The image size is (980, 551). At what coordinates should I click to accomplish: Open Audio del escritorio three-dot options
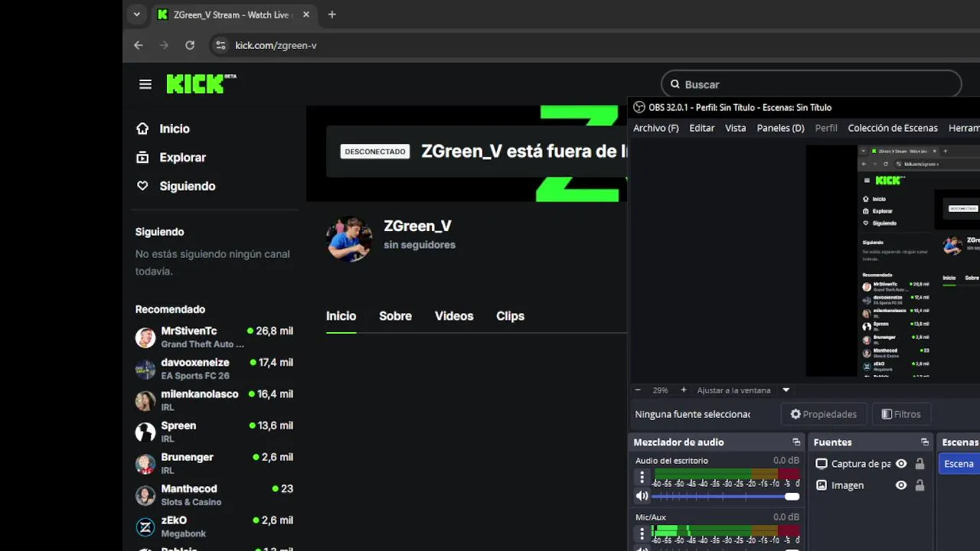point(642,478)
